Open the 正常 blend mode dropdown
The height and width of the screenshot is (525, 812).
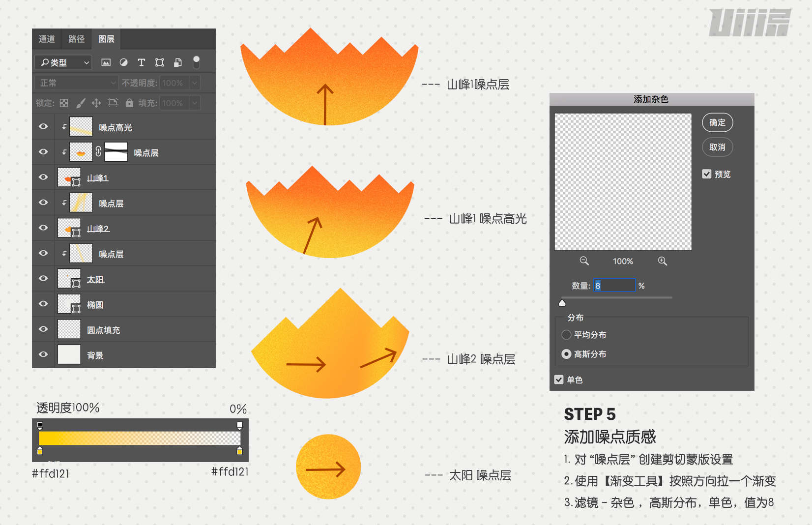[x=76, y=83]
